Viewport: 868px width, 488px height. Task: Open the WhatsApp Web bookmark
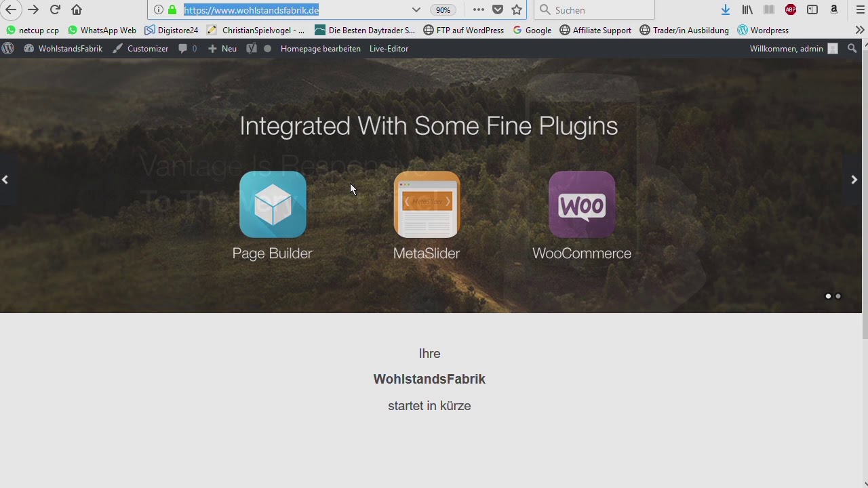coord(102,30)
